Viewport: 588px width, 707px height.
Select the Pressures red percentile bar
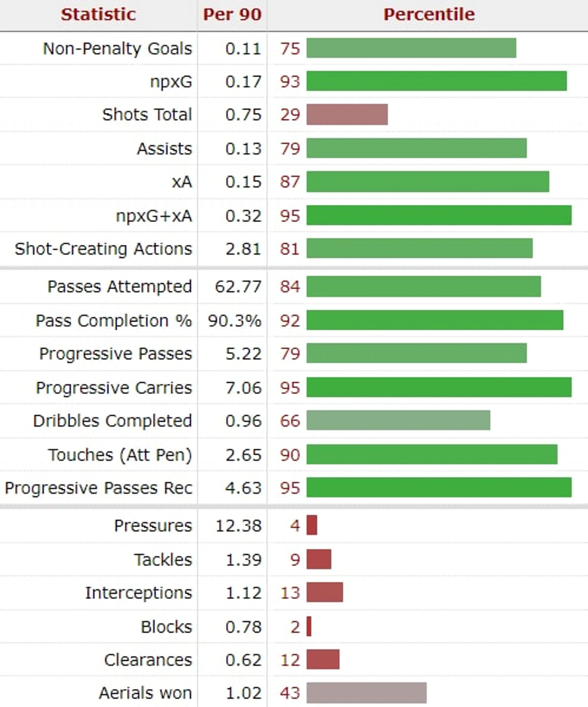tap(312, 525)
